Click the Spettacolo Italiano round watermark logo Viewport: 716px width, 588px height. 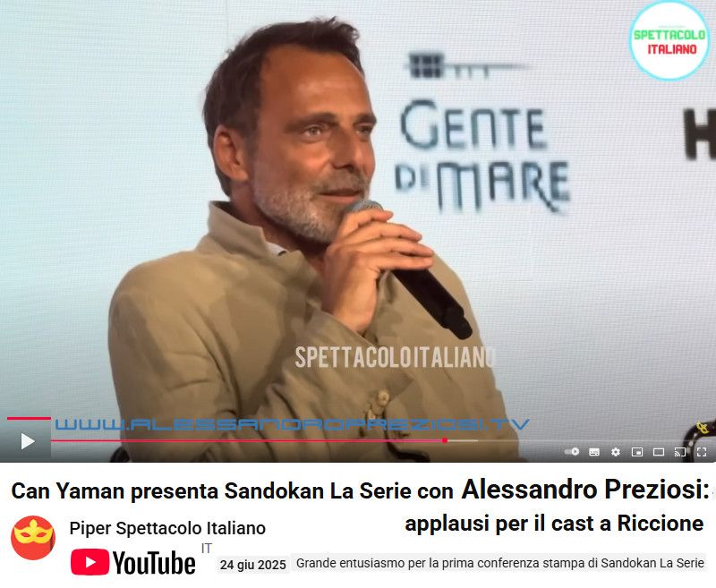[x=669, y=40]
